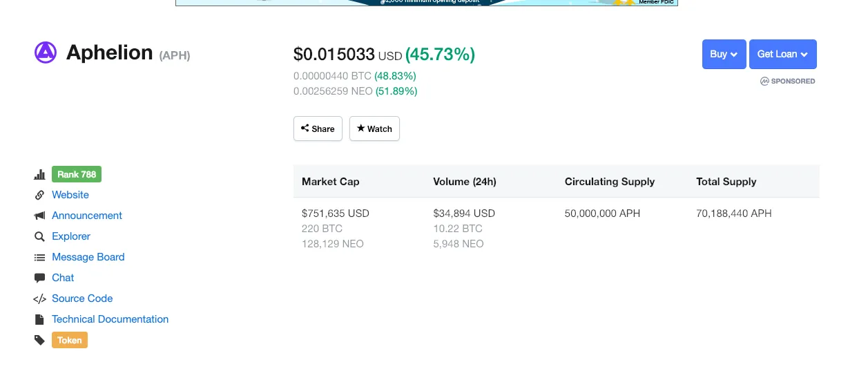
Task: Click the megaphone icon beside Announcement
Action: (x=39, y=216)
